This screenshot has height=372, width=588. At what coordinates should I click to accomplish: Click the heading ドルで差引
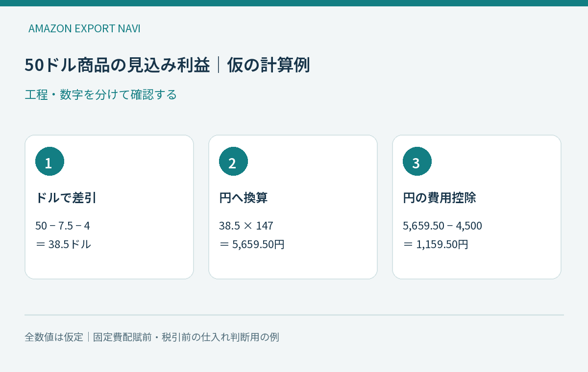coord(66,198)
